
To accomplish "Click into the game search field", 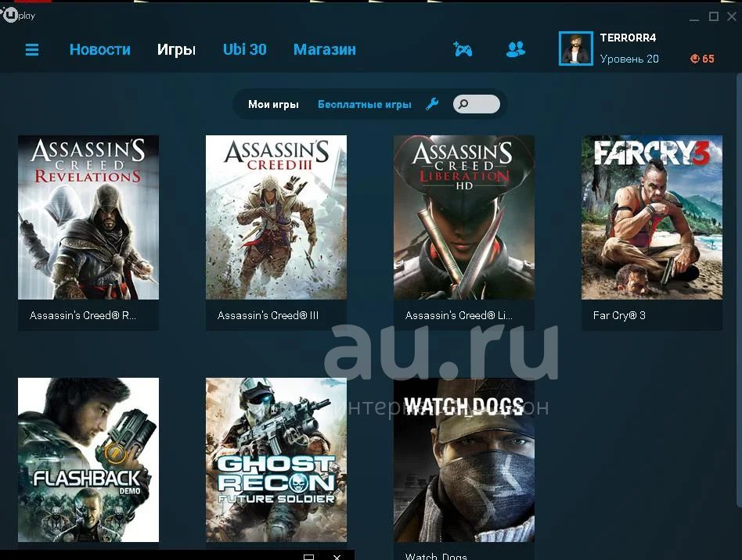I will click(x=476, y=104).
